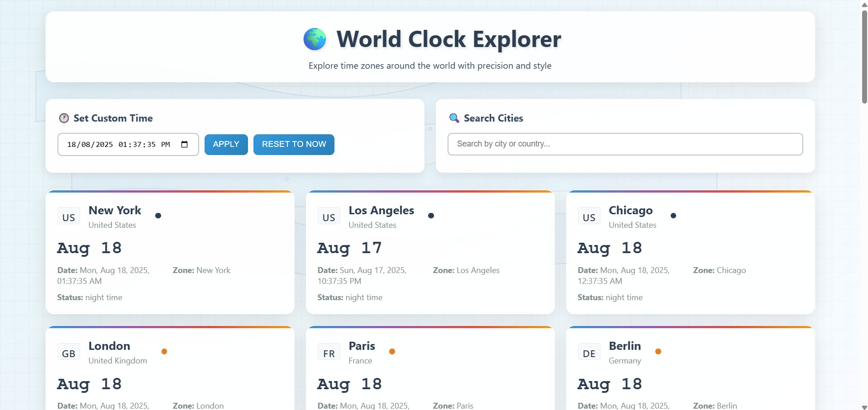Click 'Zone: Los Angeles' label
Image resolution: width=868 pixels, height=410 pixels.
tap(466, 270)
